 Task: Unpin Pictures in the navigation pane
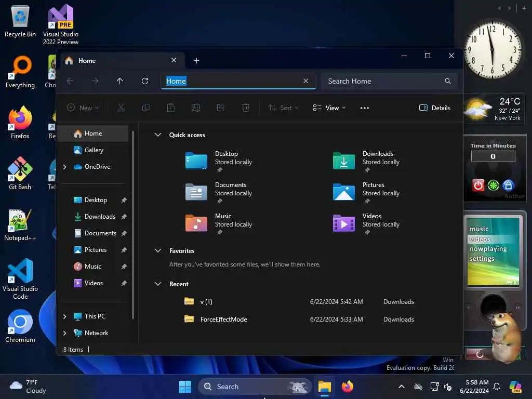pos(124,250)
